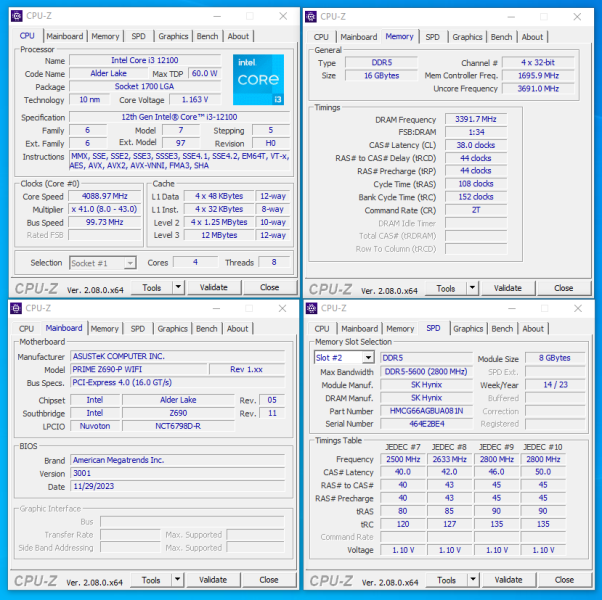This screenshot has height=600, width=602.
Task: Click the Intel Core i3 logo badge
Action: point(258,78)
